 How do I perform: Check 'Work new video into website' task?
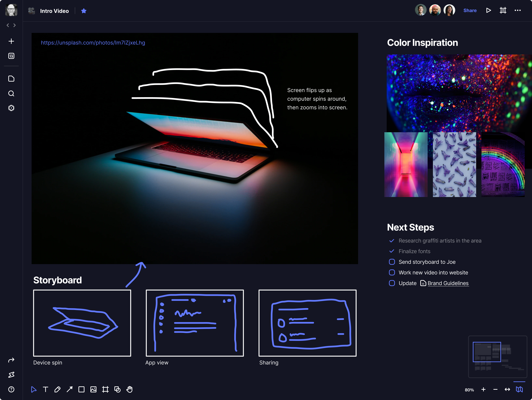tap(392, 272)
